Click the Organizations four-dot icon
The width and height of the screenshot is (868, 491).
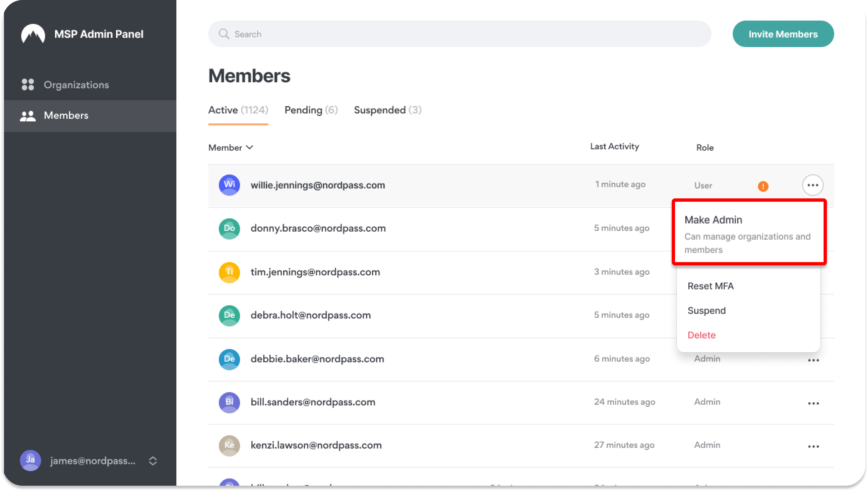tap(28, 85)
